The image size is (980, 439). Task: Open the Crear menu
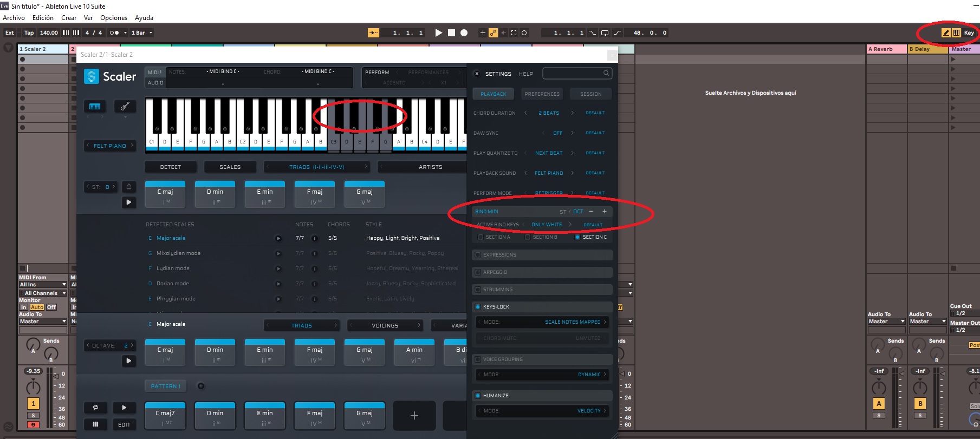point(69,18)
